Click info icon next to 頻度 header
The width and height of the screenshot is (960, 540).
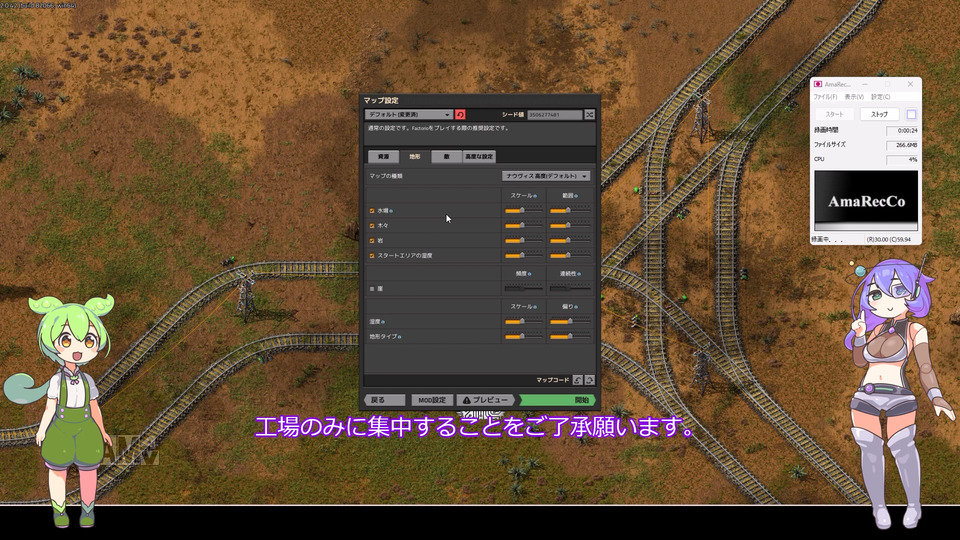530,274
